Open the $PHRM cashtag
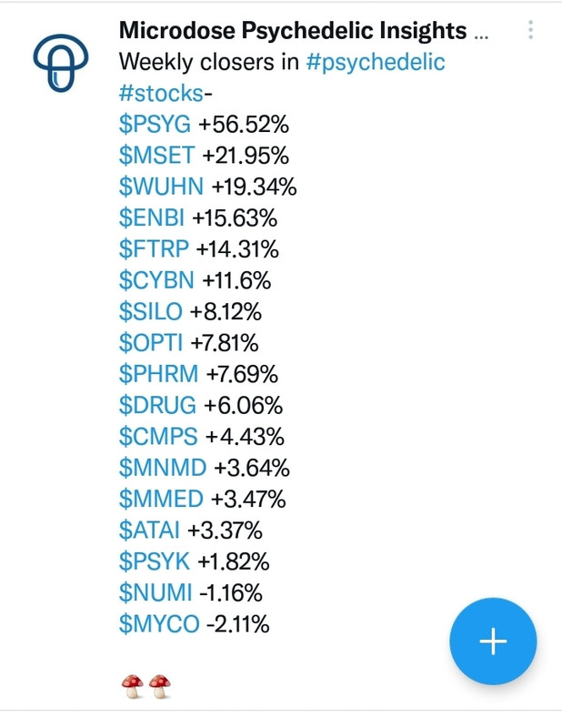 (158, 374)
